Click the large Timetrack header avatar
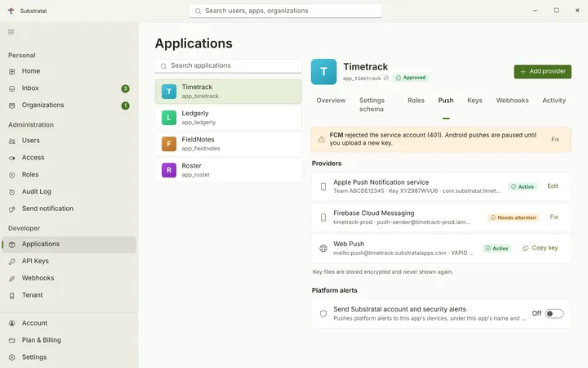 323,71
